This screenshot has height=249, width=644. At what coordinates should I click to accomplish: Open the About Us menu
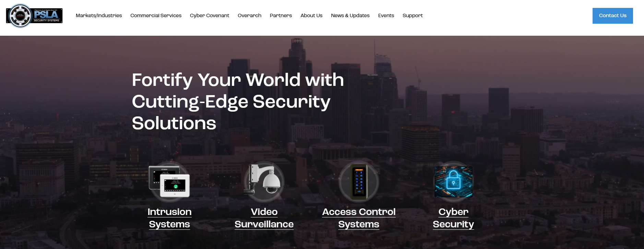click(311, 15)
